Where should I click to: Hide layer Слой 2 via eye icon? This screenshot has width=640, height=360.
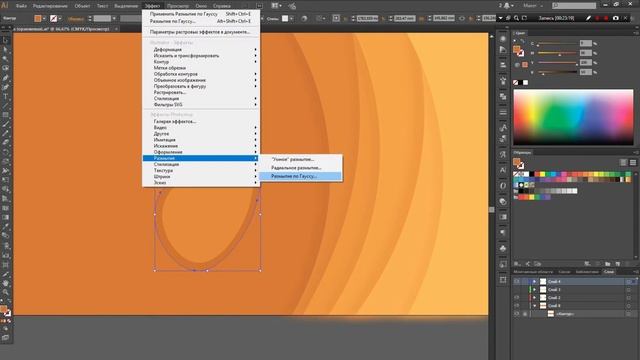click(517, 298)
